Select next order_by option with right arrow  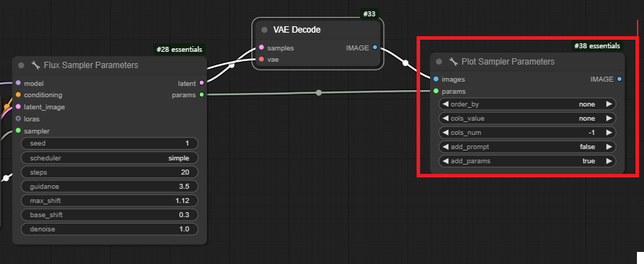click(x=609, y=104)
